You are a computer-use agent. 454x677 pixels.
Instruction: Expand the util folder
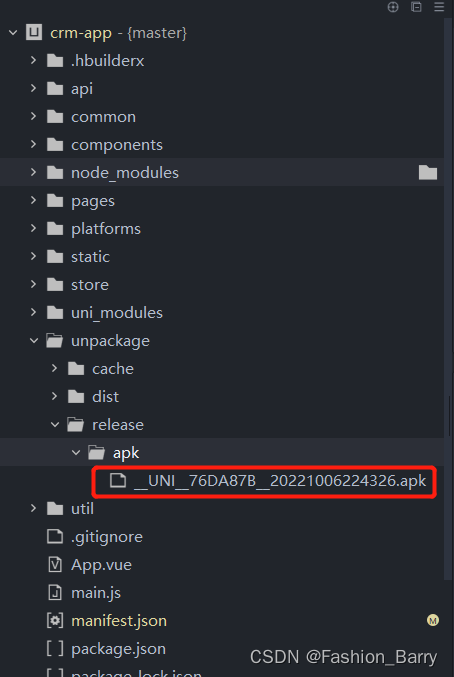coord(34,508)
